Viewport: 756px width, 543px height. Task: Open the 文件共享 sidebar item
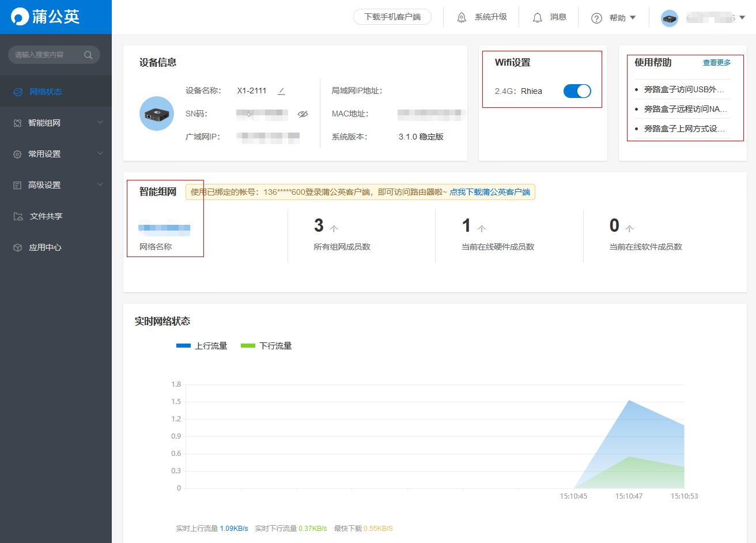point(46,216)
